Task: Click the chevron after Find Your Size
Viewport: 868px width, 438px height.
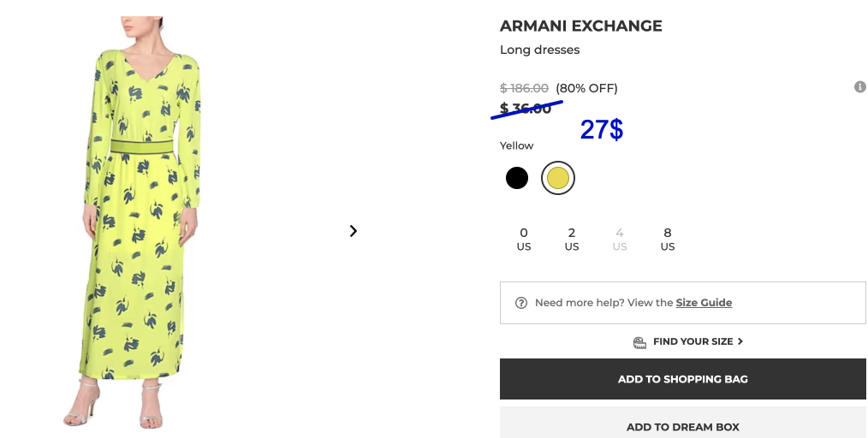Action: click(x=740, y=341)
